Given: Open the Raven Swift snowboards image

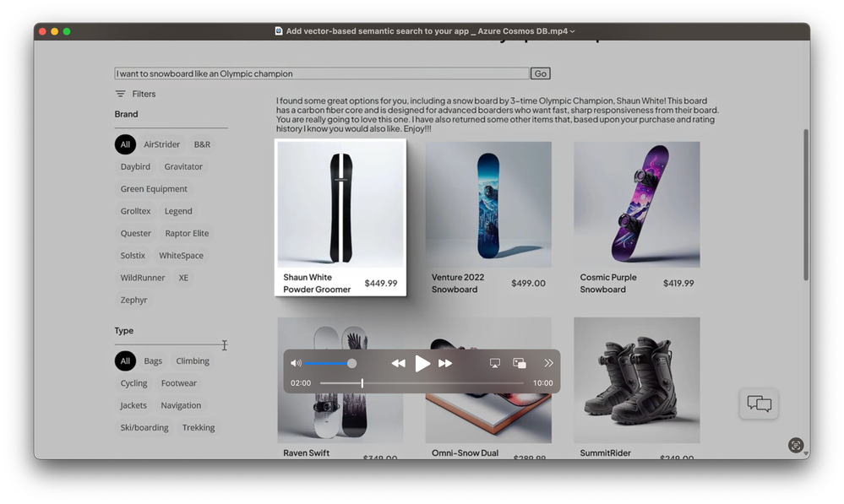Looking at the screenshot, I should (x=340, y=380).
